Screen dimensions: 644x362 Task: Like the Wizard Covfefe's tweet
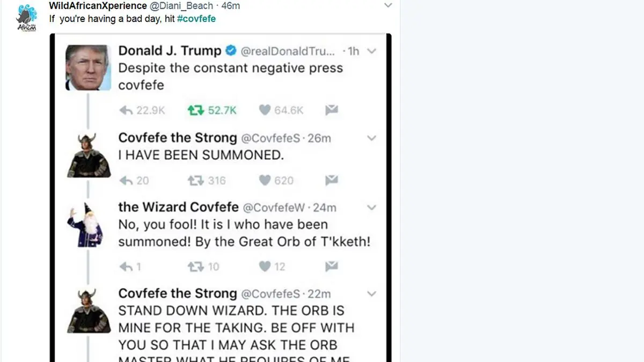point(265,267)
